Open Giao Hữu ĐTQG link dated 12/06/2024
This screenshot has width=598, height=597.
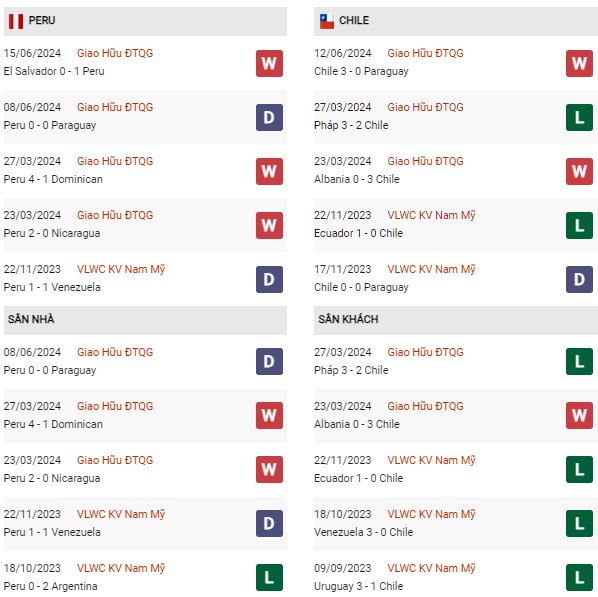pos(425,53)
